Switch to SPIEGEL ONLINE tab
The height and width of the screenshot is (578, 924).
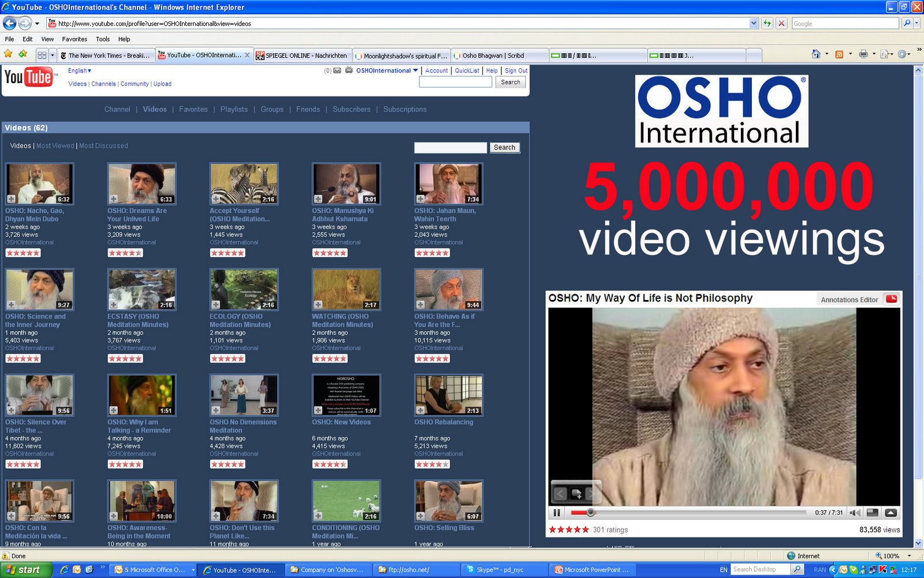pyautogui.click(x=302, y=55)
